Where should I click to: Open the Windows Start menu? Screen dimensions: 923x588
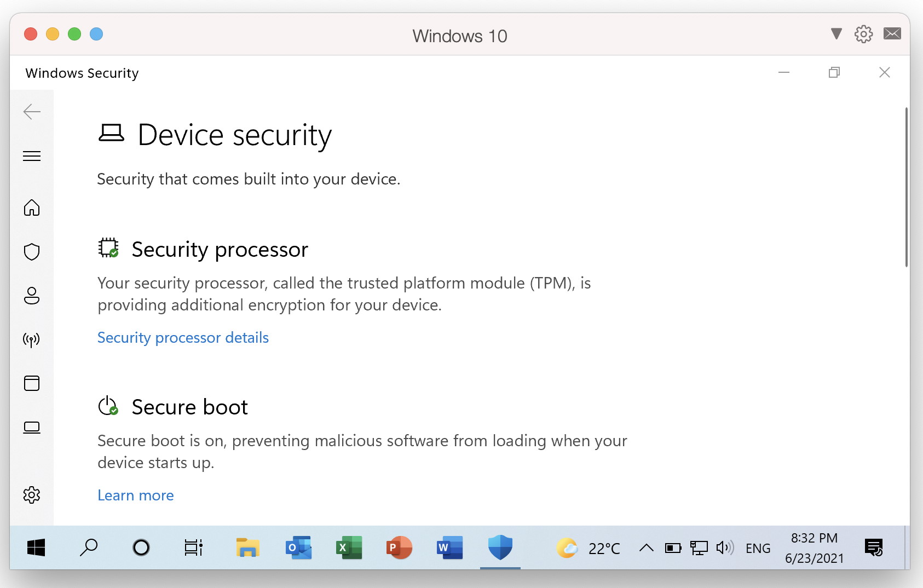tap(36, 547)
